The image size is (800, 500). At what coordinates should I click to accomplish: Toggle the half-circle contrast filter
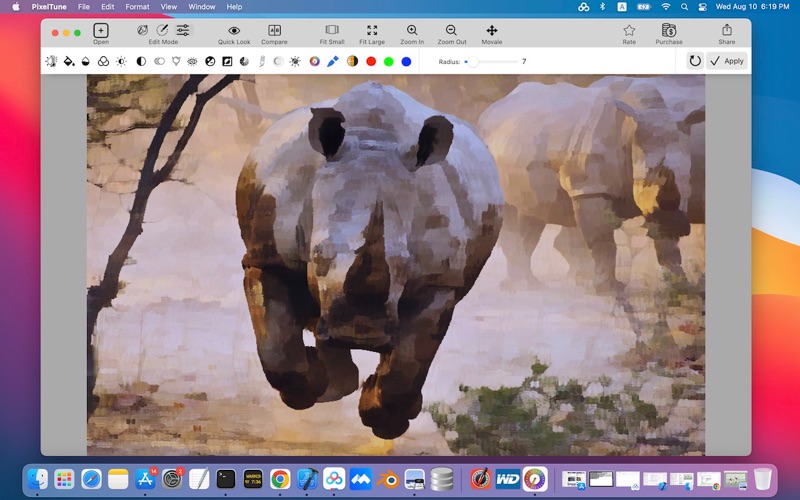tap(140, 61)
